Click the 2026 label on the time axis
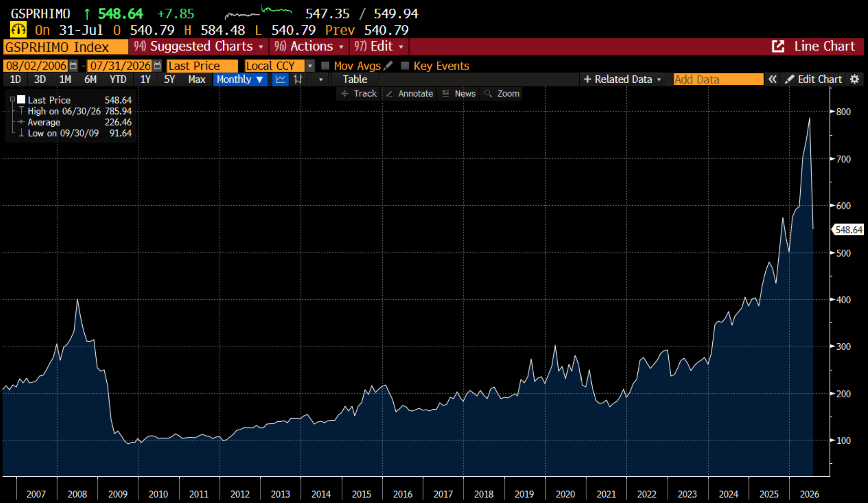This screenshot has height=503, width=868. [809, 494]
